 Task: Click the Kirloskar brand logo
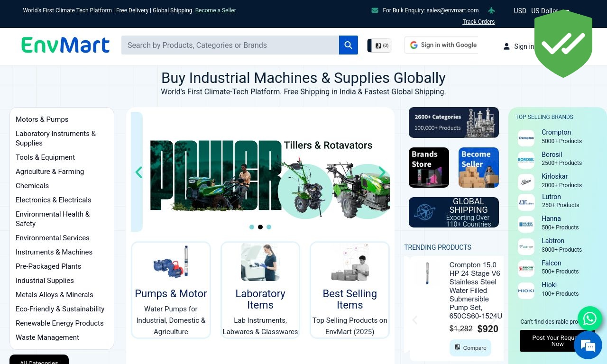pos(526,182)
